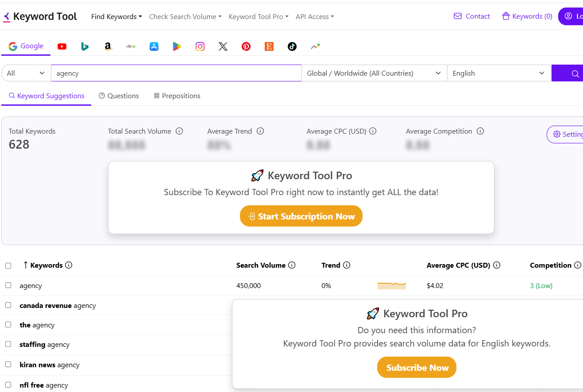Select the Amazon source icon
The height and width of the screenshot is (392, 583).
coord(108,46)
